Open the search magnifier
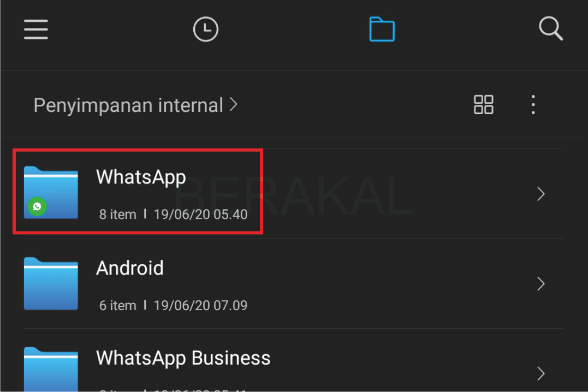 [x=551, y=28]
